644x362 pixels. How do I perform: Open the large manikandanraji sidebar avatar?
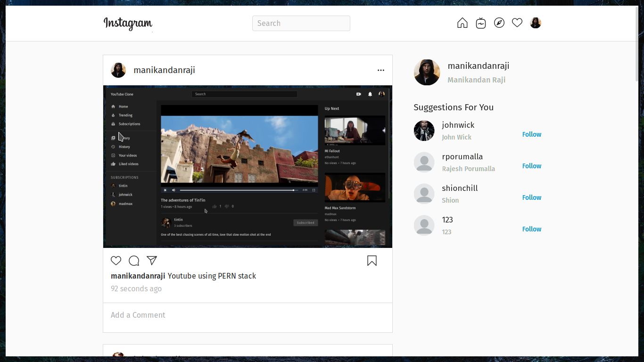tap(427, 72)
